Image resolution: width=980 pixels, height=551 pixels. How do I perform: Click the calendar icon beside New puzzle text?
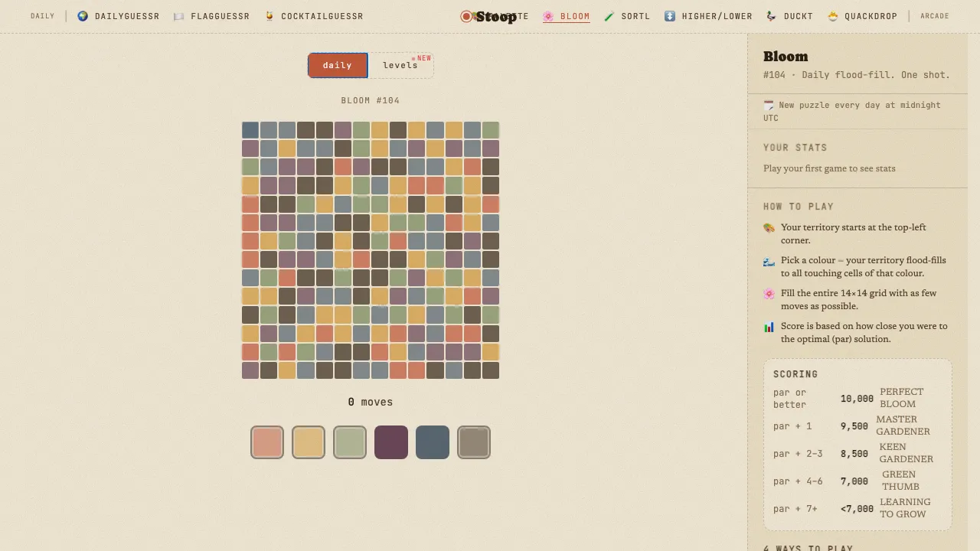point(769,105)
